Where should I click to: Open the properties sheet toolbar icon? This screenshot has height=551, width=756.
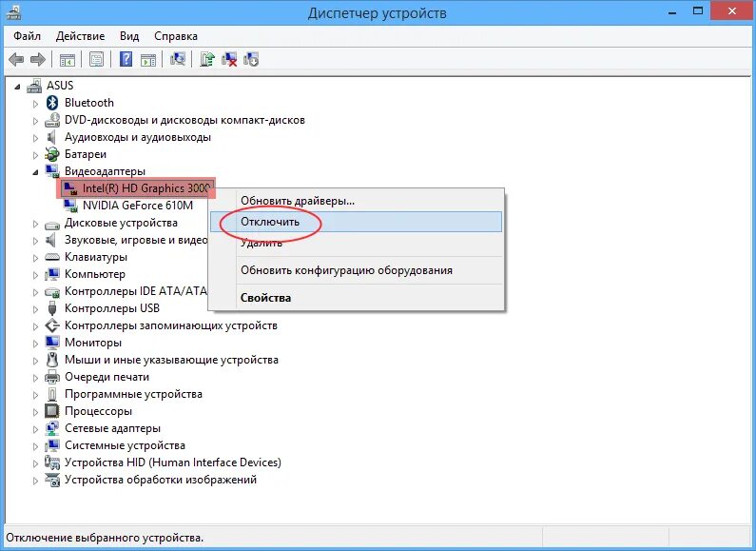[x=96, y=60]
